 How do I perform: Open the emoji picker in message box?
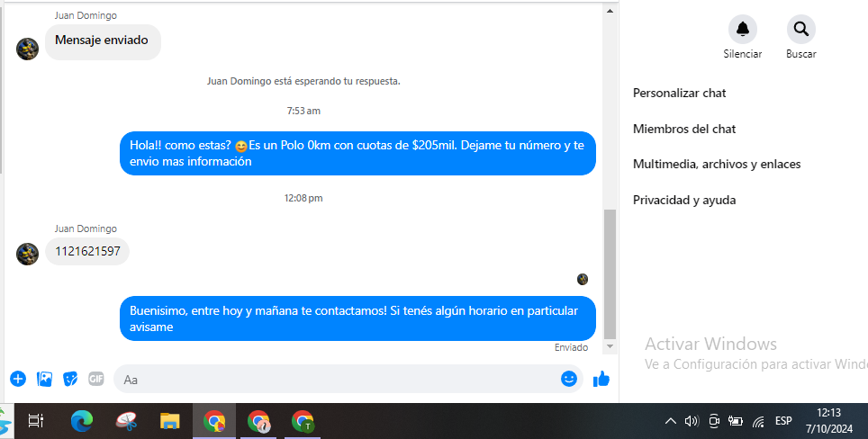[568, 379]
